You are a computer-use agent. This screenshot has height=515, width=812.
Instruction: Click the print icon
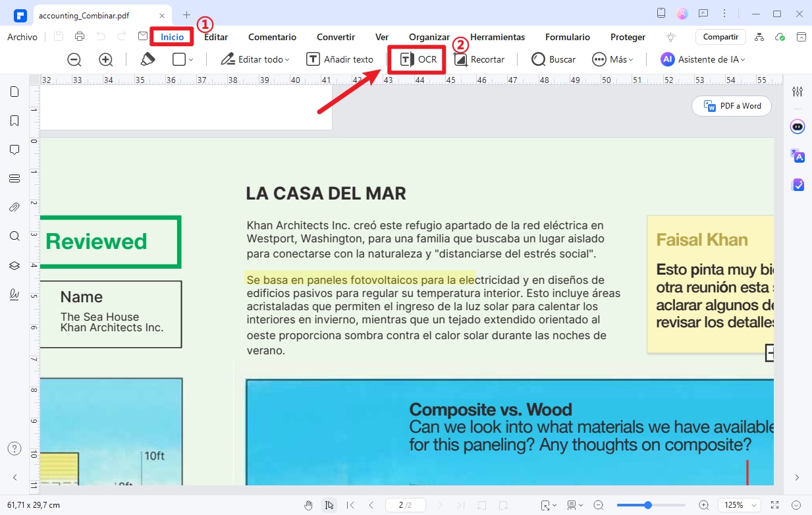[80, 37]
